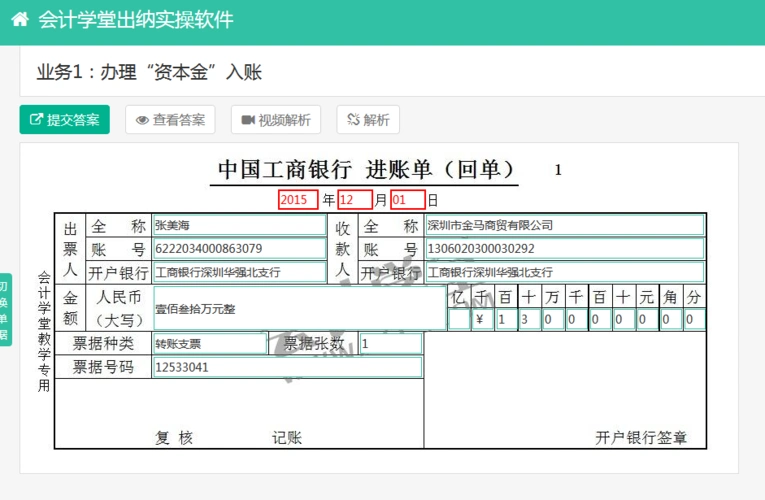The height and width of the screenshot is (500, 765).
Task: Click the 会计学堂出纳实操软件 title
Action: 136,20
